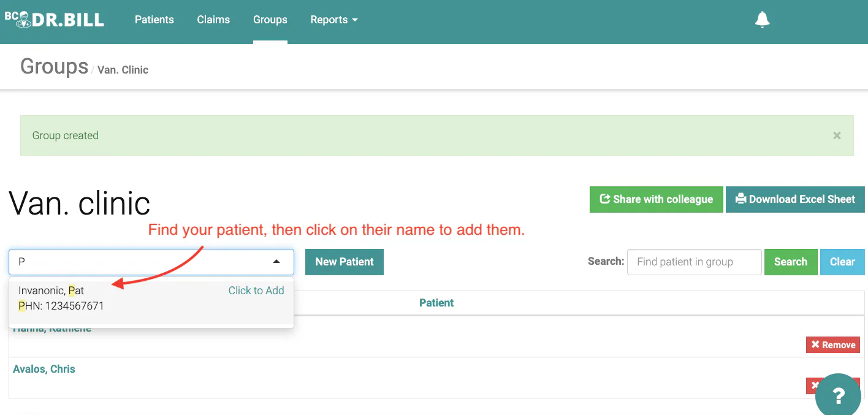Open the Claims tab
This screenshot has height=415, width=868.
pos(213,20)
